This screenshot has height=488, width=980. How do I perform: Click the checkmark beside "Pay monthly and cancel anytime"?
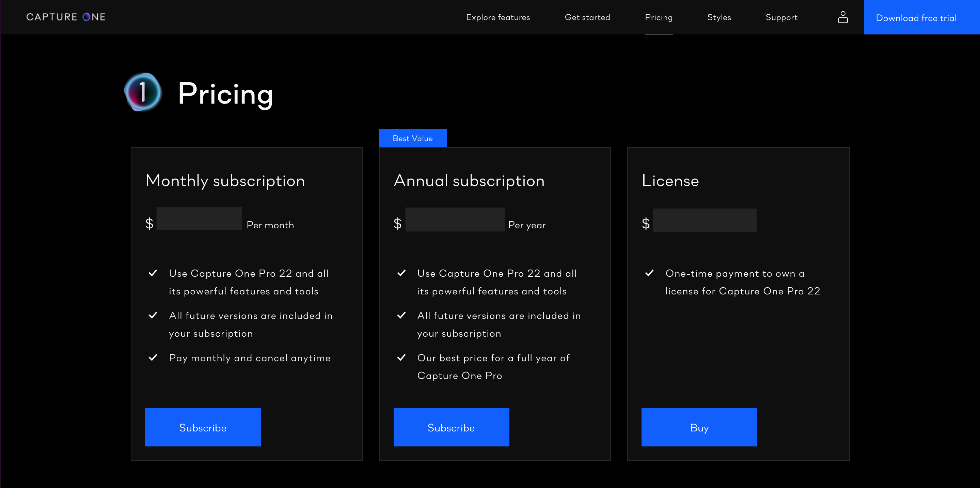point(153,357)
